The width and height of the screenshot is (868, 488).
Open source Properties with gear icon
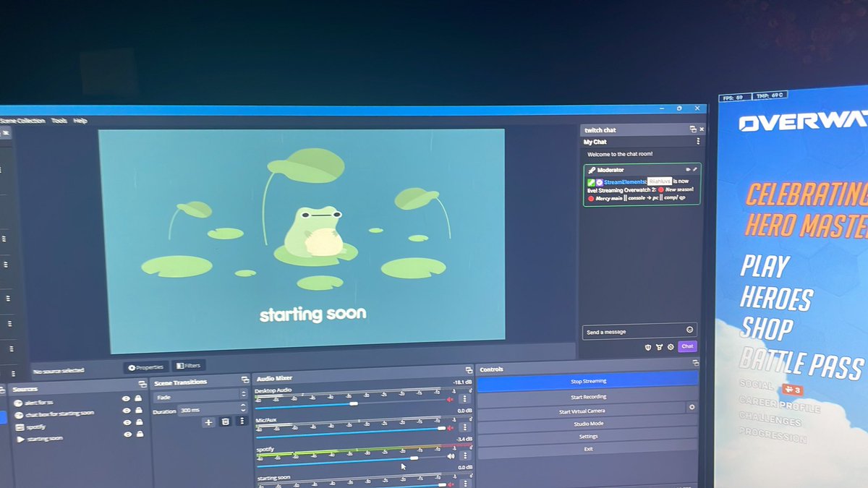click(x=145, y=367)
